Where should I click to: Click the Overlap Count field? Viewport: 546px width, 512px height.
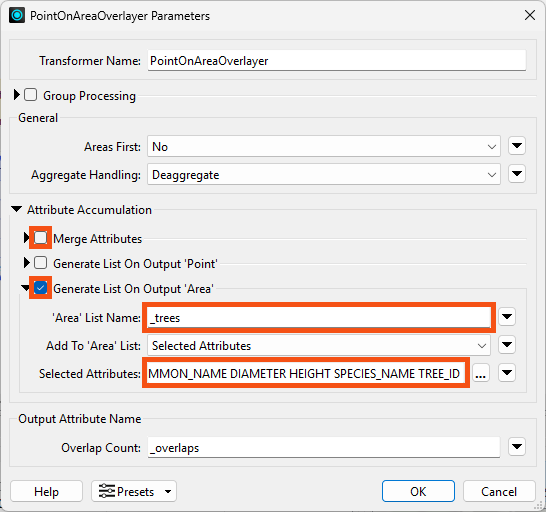tap(324, 448)
